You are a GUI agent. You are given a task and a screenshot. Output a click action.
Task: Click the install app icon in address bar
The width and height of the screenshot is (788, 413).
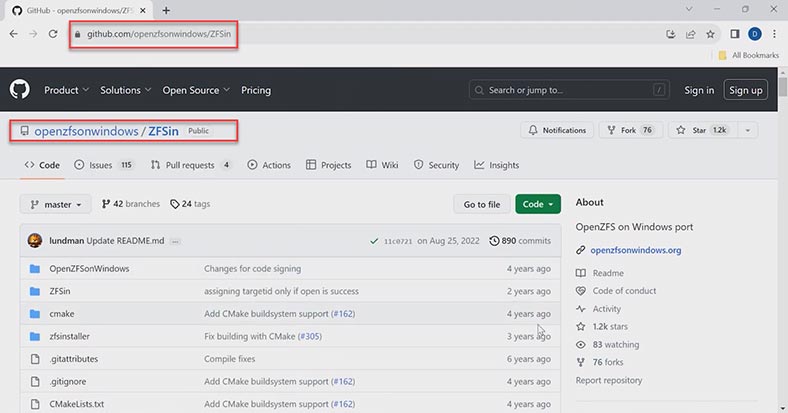670,34
